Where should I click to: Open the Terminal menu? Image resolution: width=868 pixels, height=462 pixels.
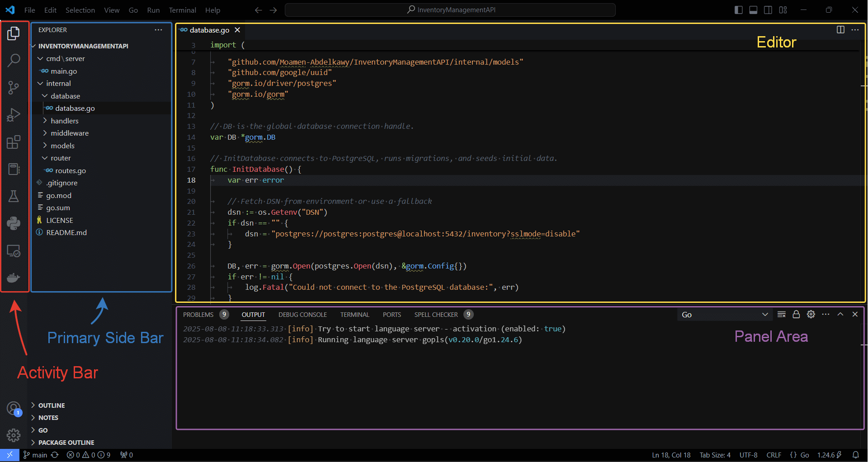click(x=182, y=10)
